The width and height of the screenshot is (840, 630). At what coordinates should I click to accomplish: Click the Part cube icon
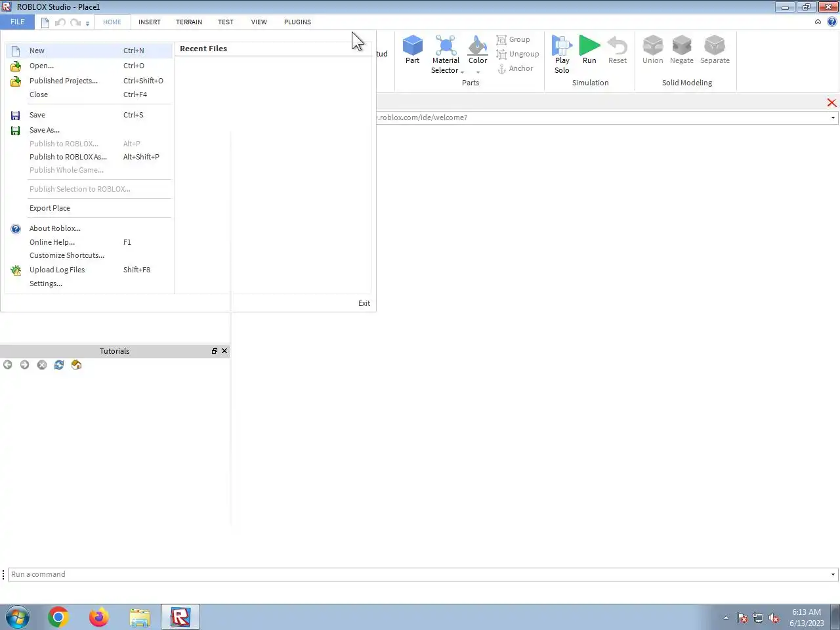tap(412, 45)
